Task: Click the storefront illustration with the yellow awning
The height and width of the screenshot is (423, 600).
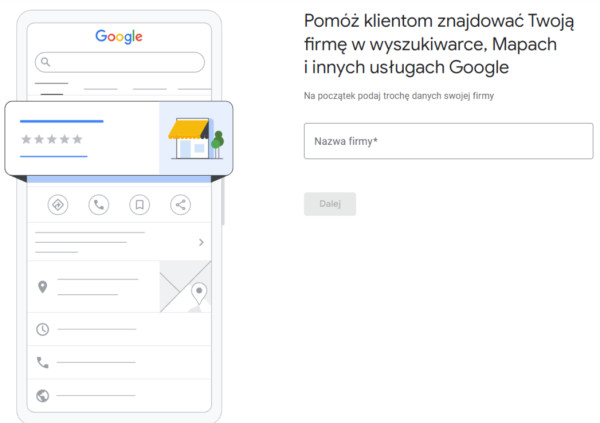Action: pos(195,138)
